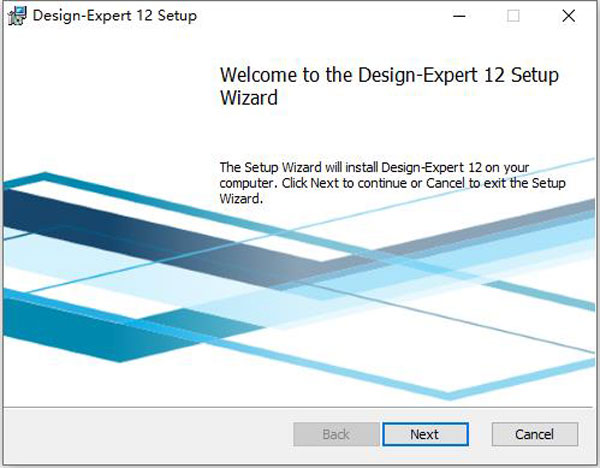Click the "The Setup Wizard will install" paragraph
The height and width of the screenshot is (468, 600).
[x=392, y=183]
